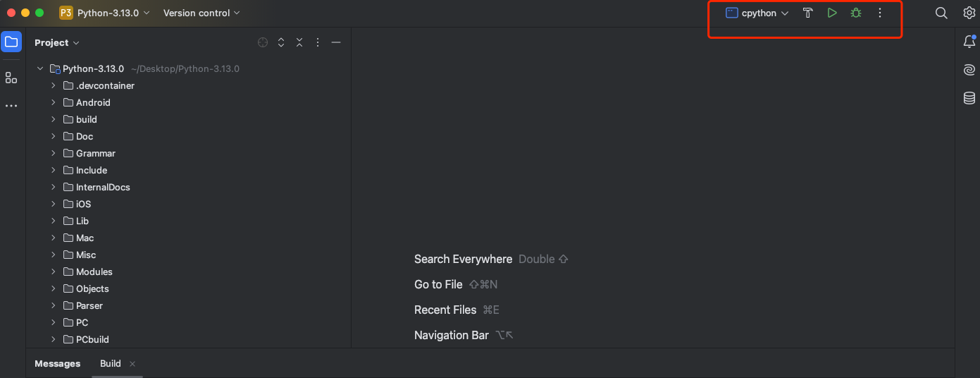Open IDE settings gear icon
The width and height of the screenshot is (980, 378).
click(969, 13)
